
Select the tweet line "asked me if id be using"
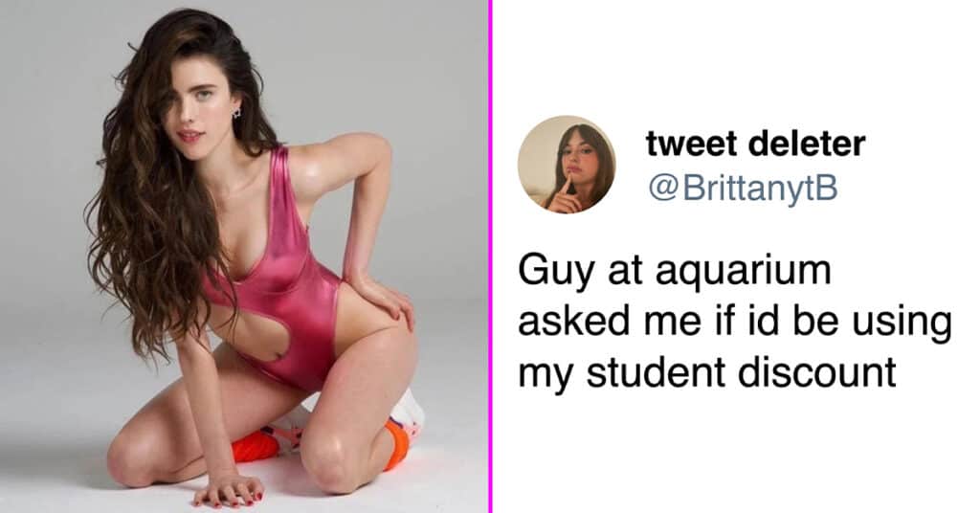(x=734, y=323)
